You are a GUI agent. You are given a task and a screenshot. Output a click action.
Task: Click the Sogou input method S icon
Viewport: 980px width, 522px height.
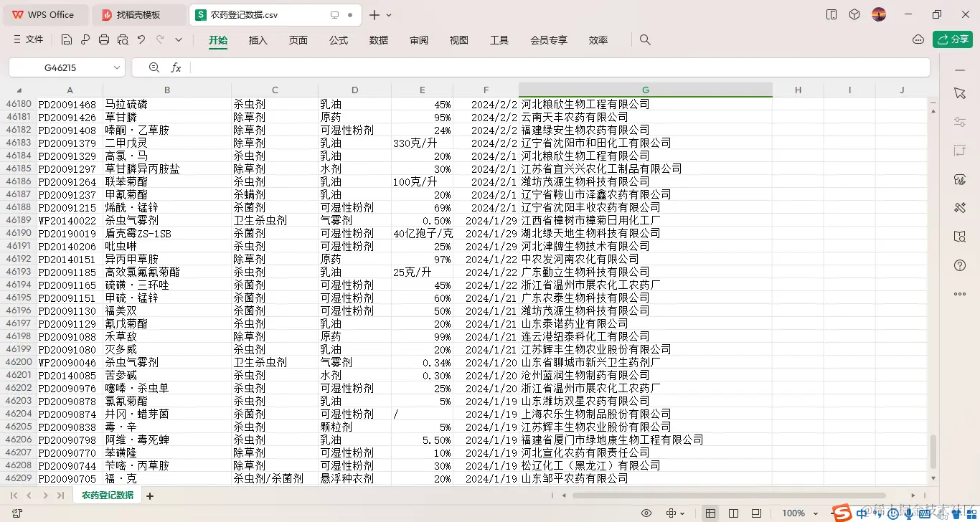[x=842, y=512]
